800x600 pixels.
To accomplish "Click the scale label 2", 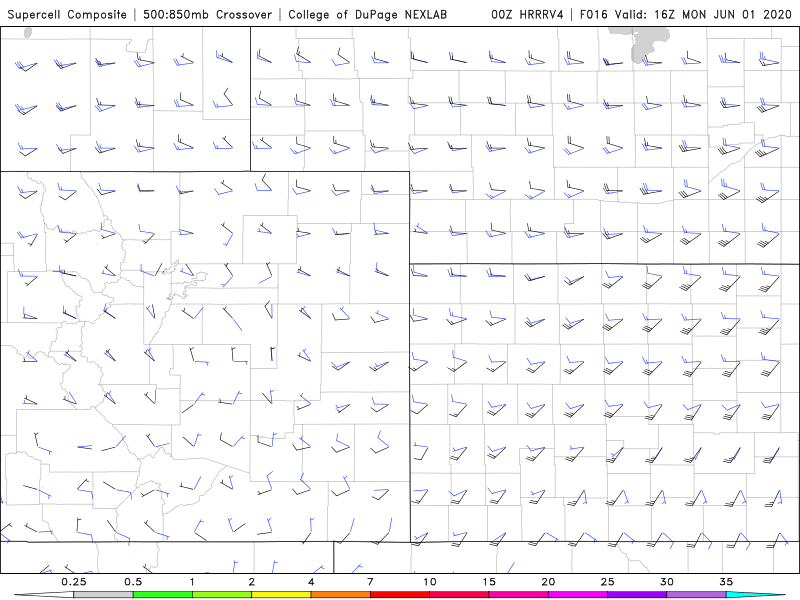I will [252, 582].
